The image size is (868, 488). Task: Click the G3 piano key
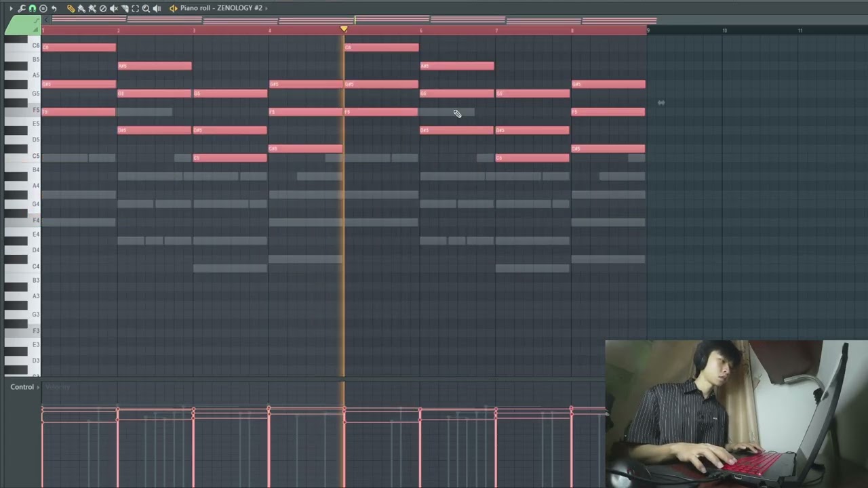(22, 314)
